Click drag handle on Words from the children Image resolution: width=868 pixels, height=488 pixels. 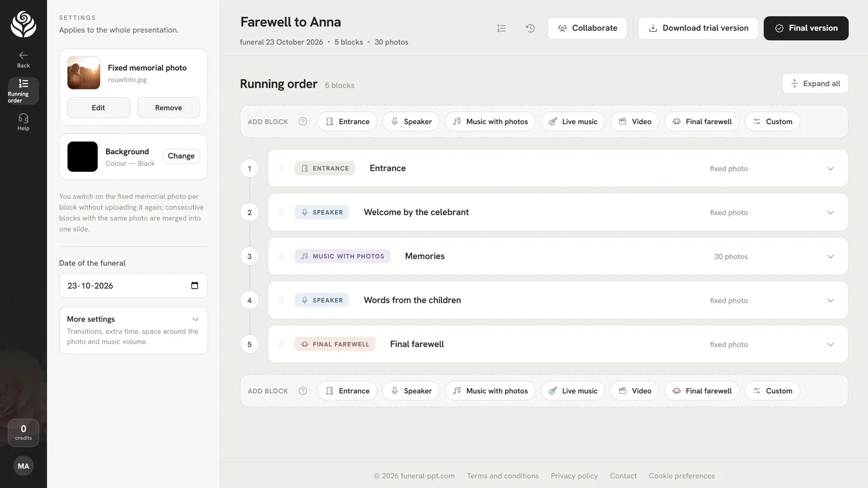[281, 300]
